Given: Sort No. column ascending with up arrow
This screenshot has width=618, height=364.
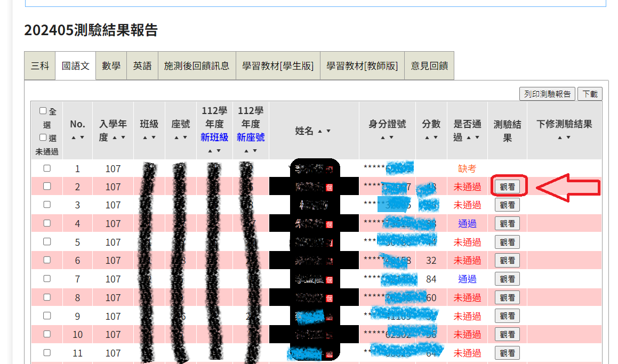Looking at the screenshot, I should [74, 137].
